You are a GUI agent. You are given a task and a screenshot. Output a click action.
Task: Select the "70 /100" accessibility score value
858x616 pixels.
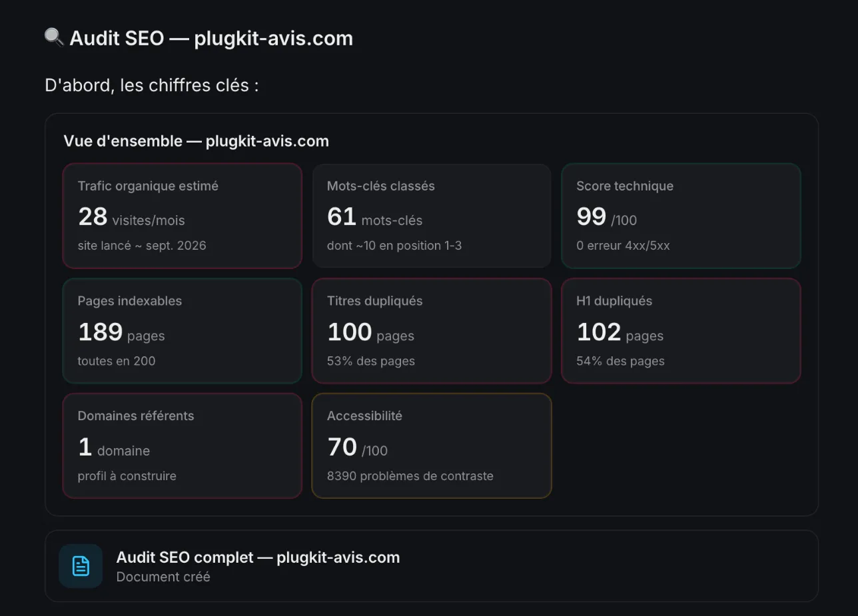tap(357, 448)
